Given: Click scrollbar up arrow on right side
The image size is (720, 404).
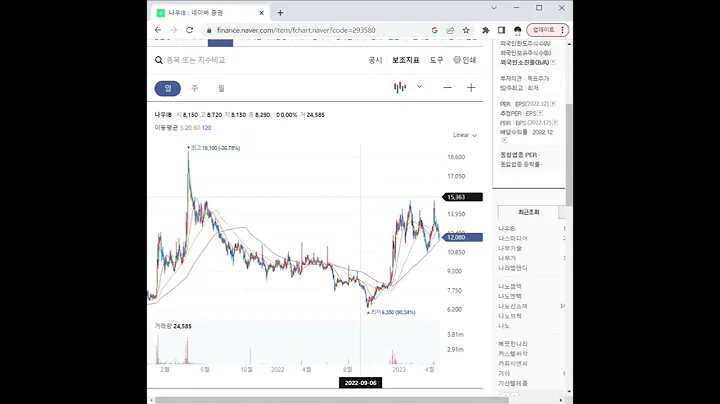Looking at the screenshot, I should tap(569, 44).
